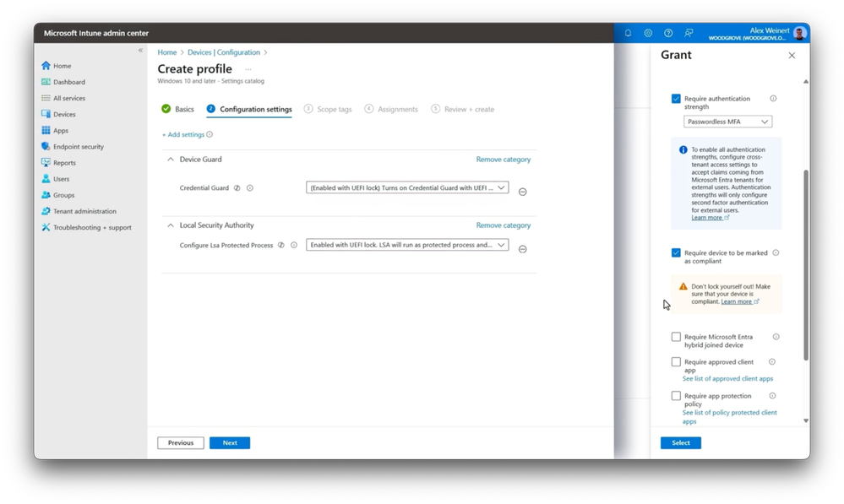Click Devices | Configuration breadcrumb

(223, 52)
